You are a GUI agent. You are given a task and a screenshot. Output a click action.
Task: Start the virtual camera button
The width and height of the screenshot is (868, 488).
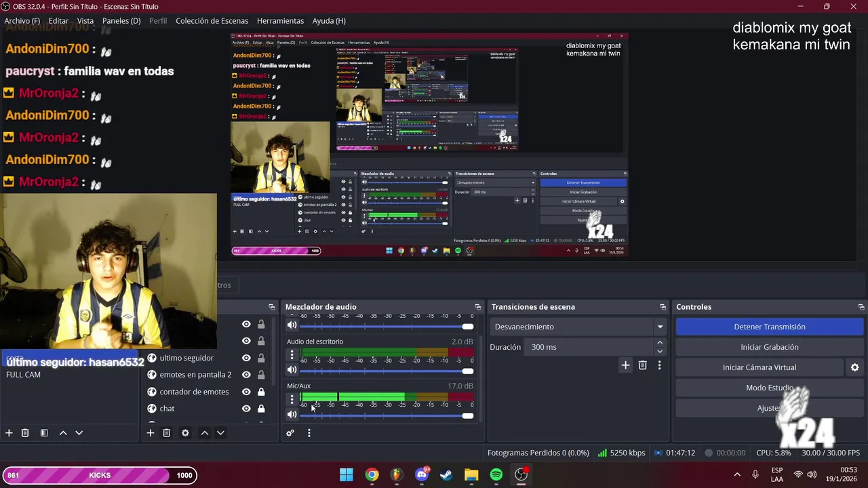click(759, 367)
